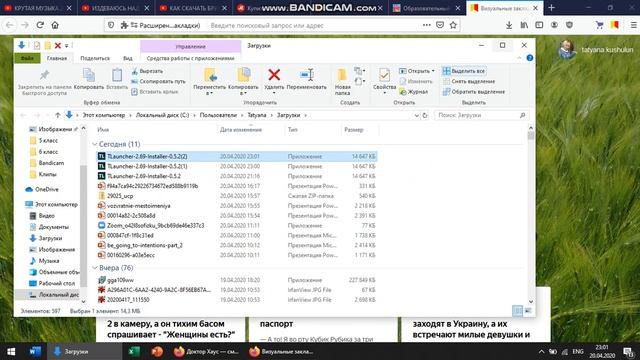Click the New folder (Новая папка) icon

click(x=342, y=75)
